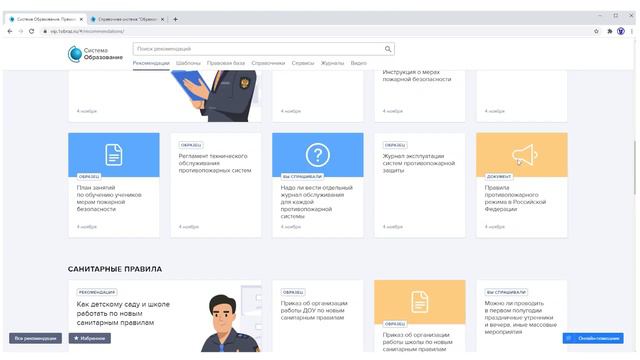Open the Журналы menu tab

tap(332, 63)
